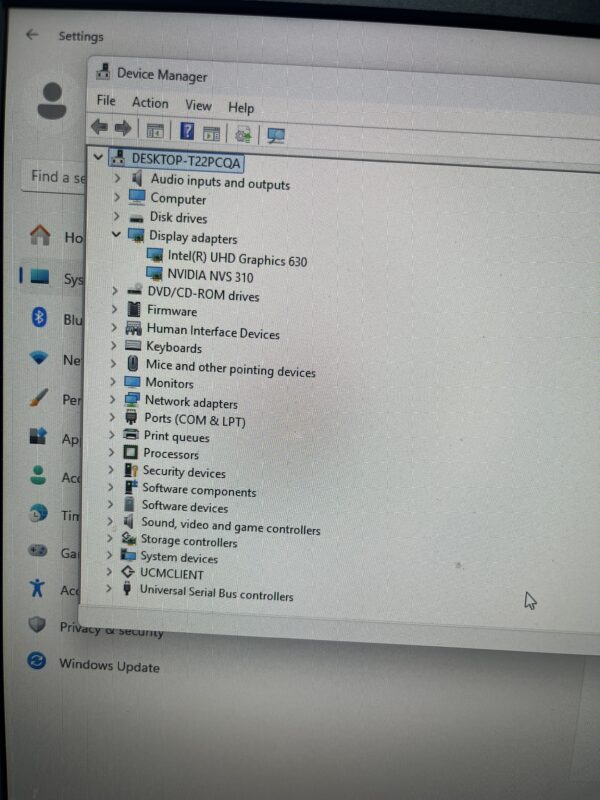This screenshot has height=800, width=600.
Task: Collapse the Display adapters chevron
Action: (116, 234)
